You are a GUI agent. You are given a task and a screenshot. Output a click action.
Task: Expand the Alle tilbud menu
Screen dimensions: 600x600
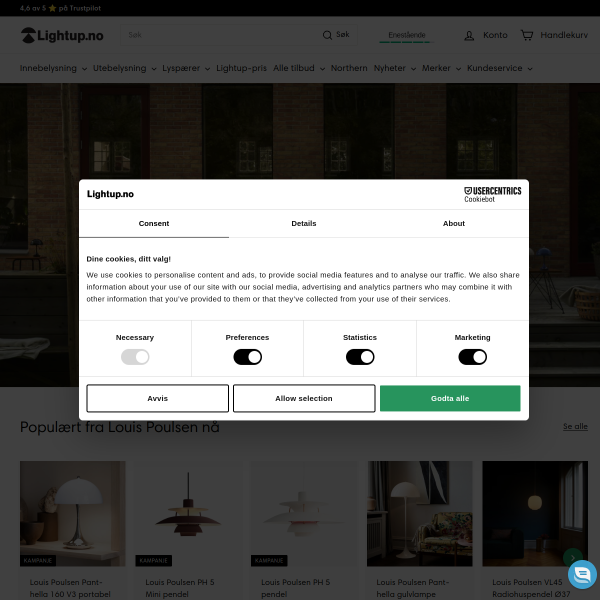point(299,68)
